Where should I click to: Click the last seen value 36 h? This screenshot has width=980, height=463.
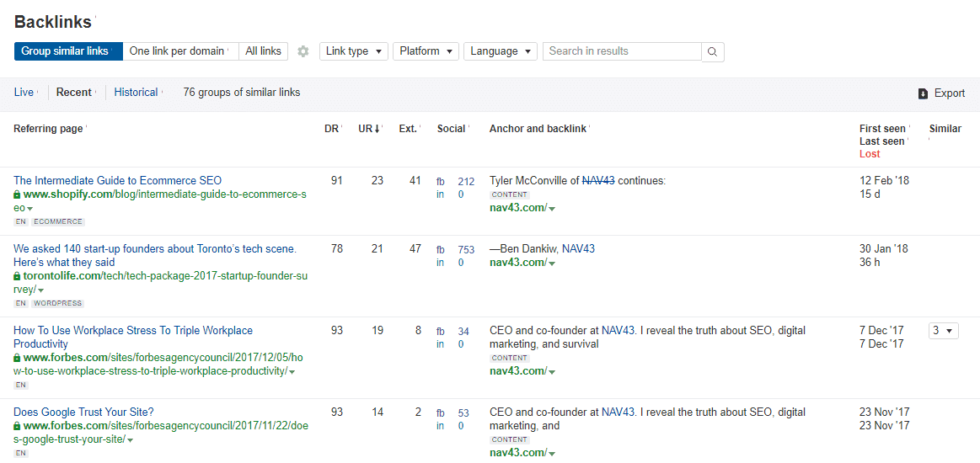tap(870, 262)
